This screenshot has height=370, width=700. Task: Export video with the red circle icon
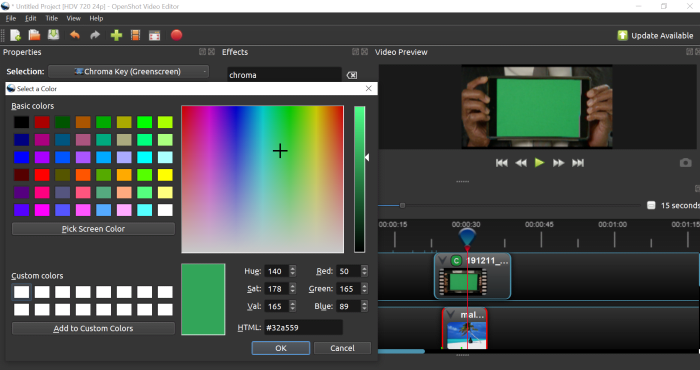pyautogui.click(x=177, y=35)
